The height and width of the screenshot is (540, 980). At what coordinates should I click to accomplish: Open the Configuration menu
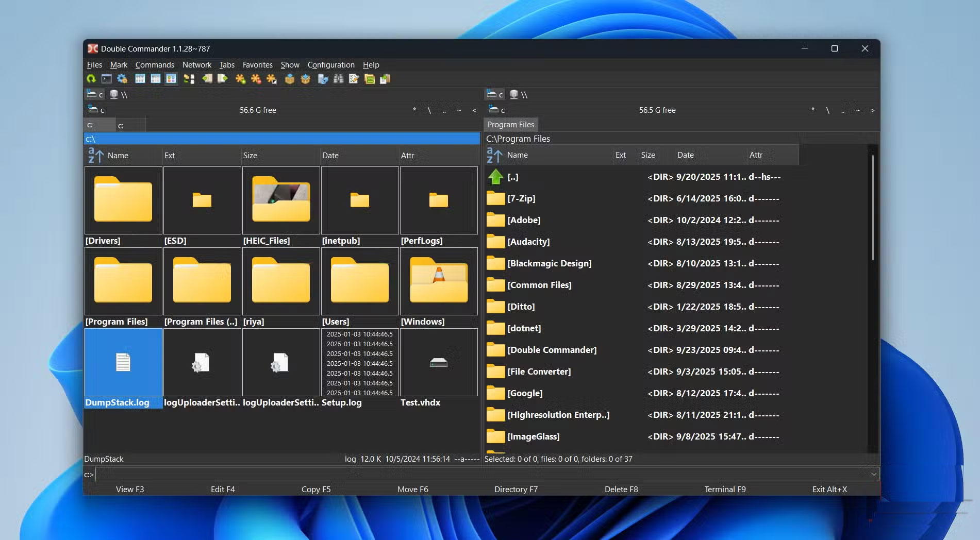click(331, 64)
